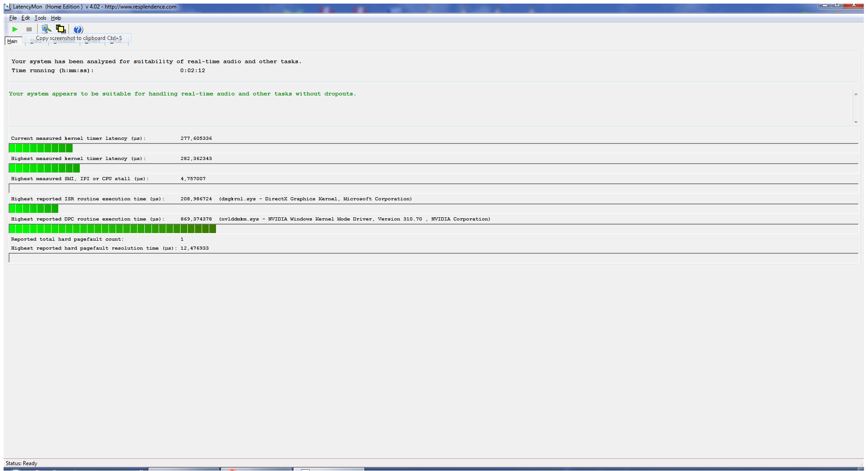868x471 pixels.
Task: Click the highest latency value 282,362343
Action: [x=196, y=159]
